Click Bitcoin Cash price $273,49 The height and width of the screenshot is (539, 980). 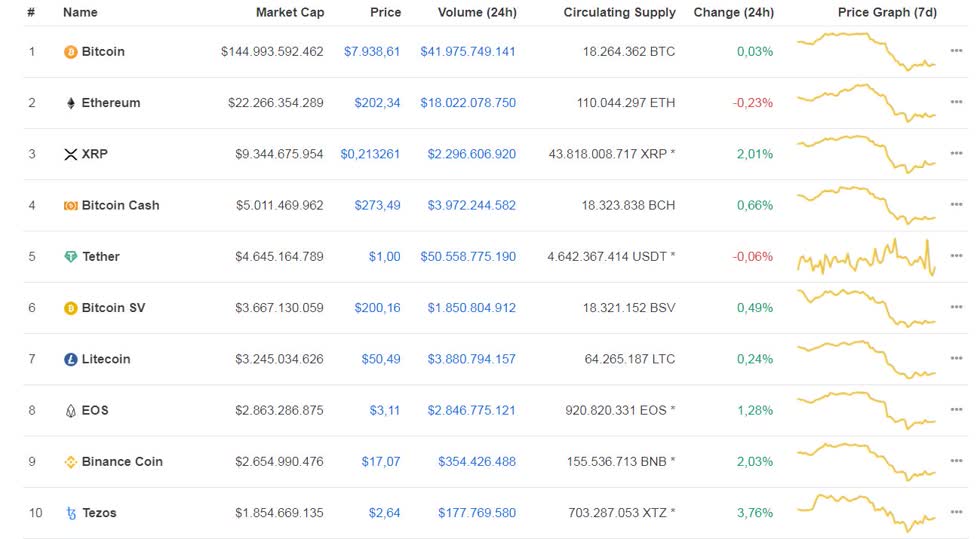(377, 205)
